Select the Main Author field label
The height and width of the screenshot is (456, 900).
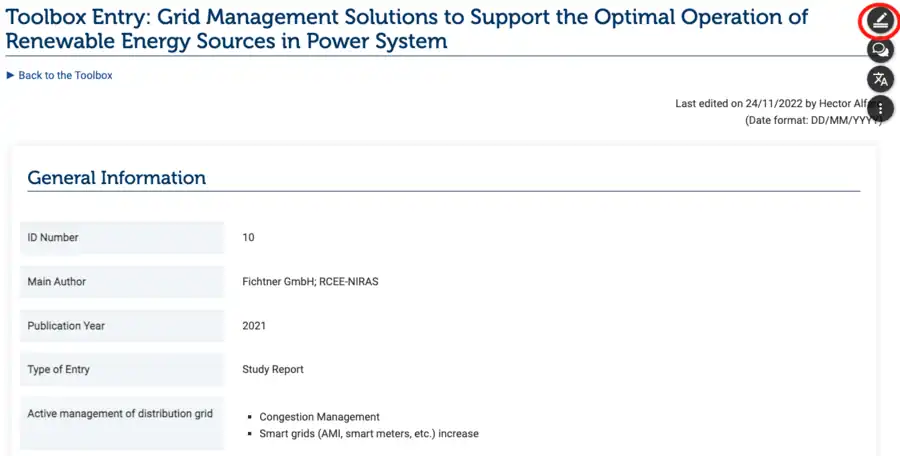tap(57, 282)
